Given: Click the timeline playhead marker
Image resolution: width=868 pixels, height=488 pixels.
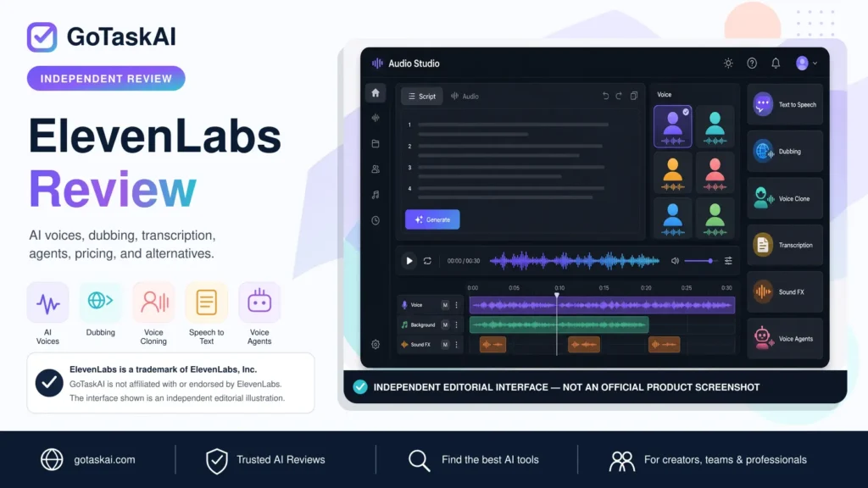Looking at the screenshot, I should coord(557,296).
